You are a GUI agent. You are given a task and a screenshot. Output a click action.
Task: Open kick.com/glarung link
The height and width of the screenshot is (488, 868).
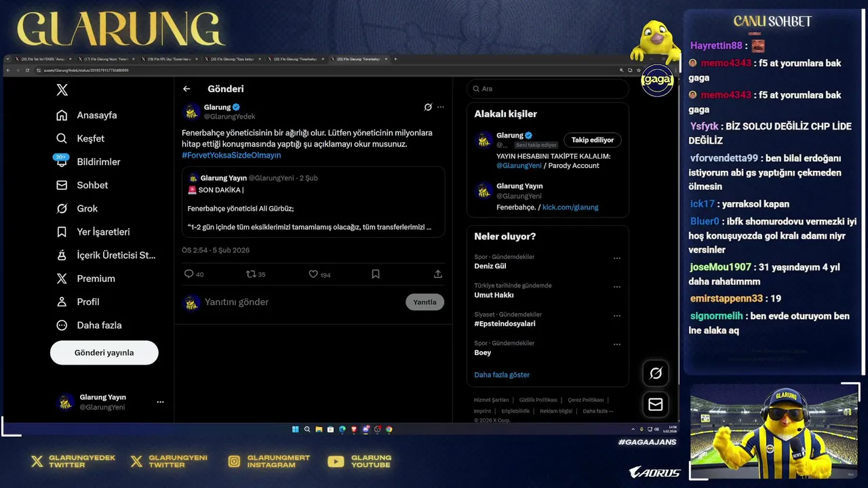click(x=570, y=207)
